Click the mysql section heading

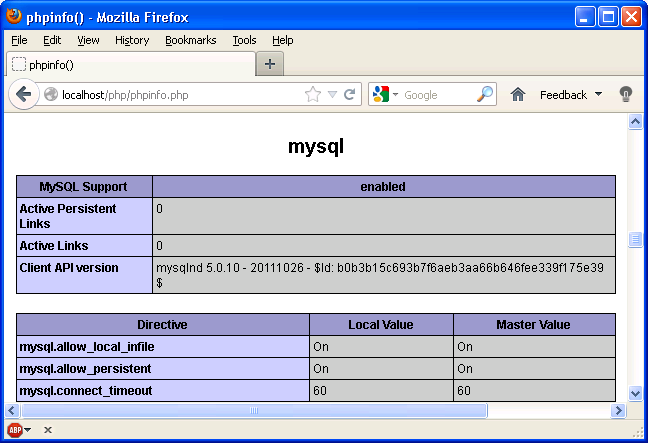[x=316, y=146]
